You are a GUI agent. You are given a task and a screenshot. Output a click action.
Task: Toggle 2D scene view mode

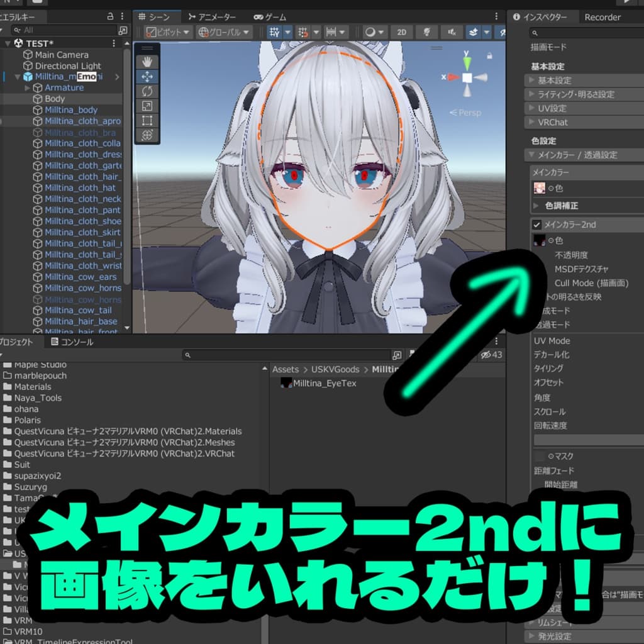pyautogui.click(x=402, y=32)
